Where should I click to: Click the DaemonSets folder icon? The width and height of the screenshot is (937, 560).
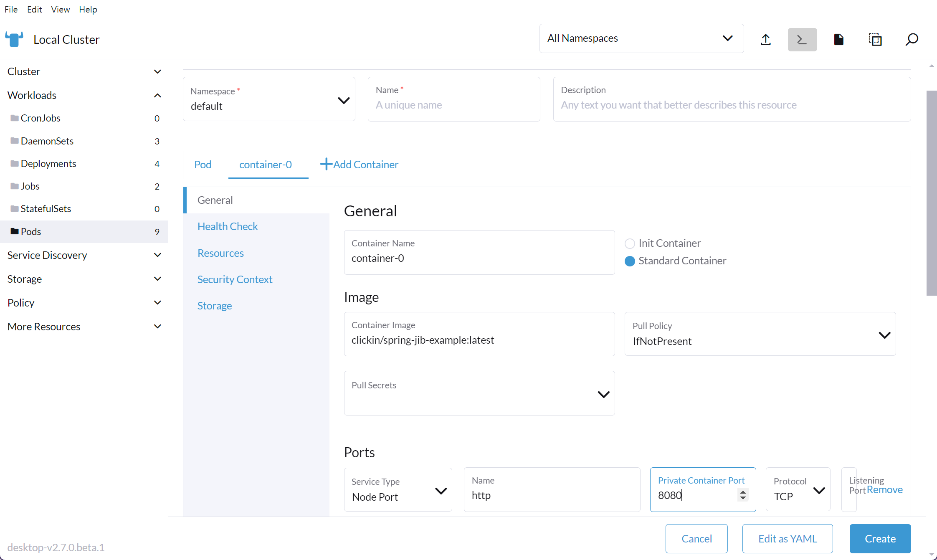point(15,141)
